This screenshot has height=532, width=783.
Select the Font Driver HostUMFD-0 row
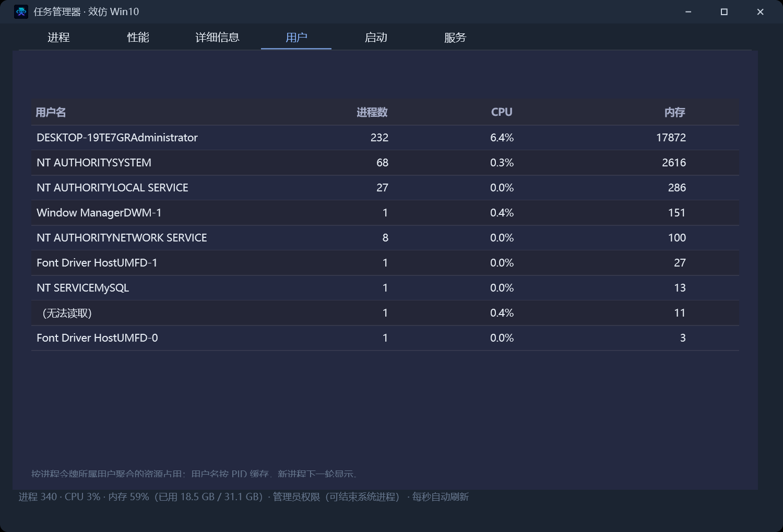385,338
